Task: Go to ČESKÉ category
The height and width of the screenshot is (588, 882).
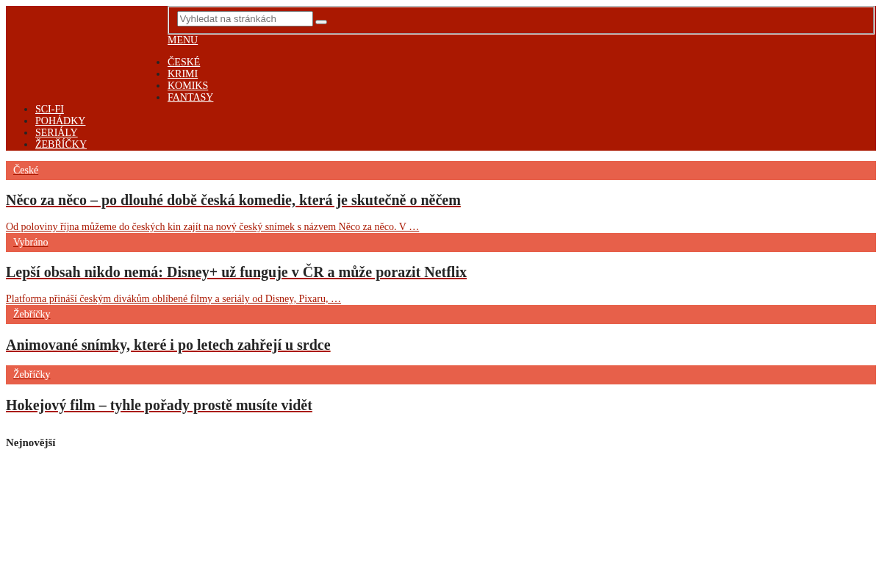Action: pos(184,62)
